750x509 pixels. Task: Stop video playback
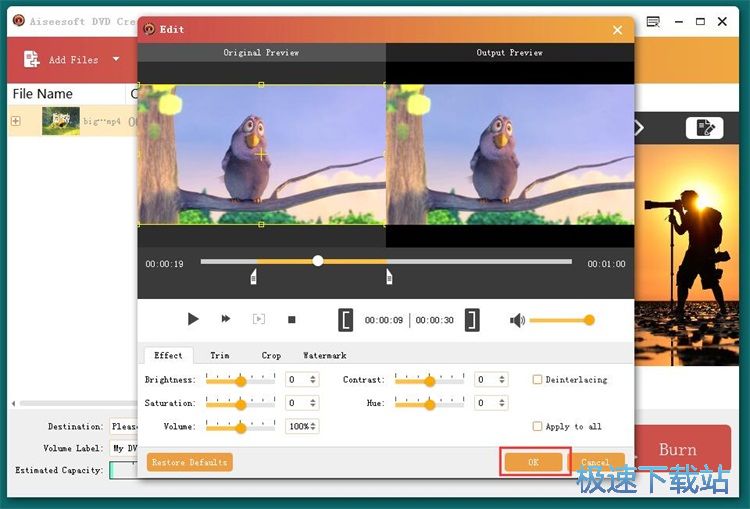coord(291,320)
